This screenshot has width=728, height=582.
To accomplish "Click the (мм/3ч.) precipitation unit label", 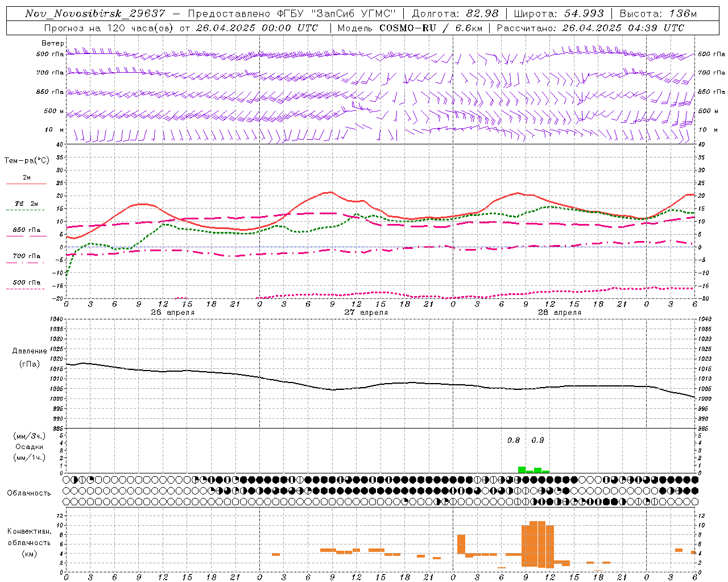I will click(x=30, y=436).
